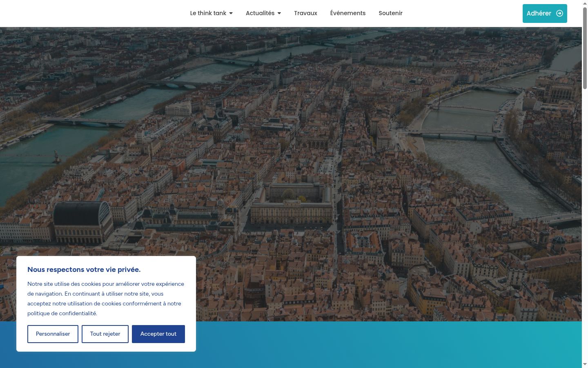Accept all cookies with Accepter tout
The image size is (588, 368).
pos(158,334)
